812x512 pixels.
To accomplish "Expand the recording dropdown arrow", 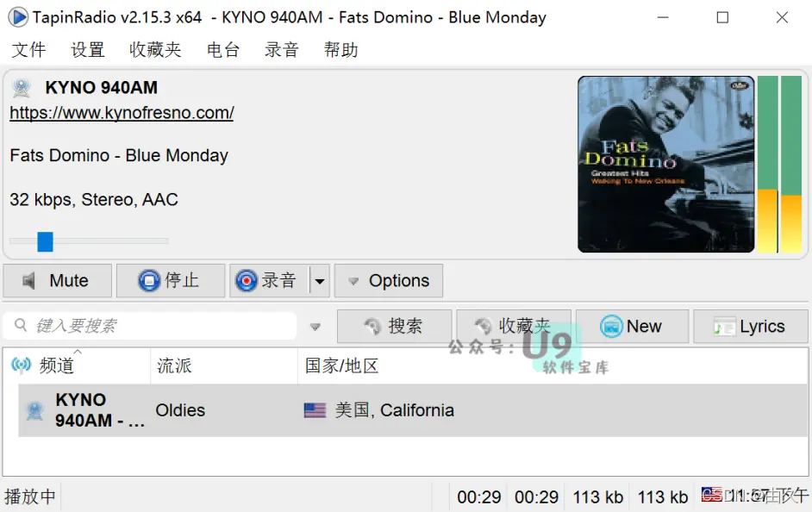I will pos(320,281).
